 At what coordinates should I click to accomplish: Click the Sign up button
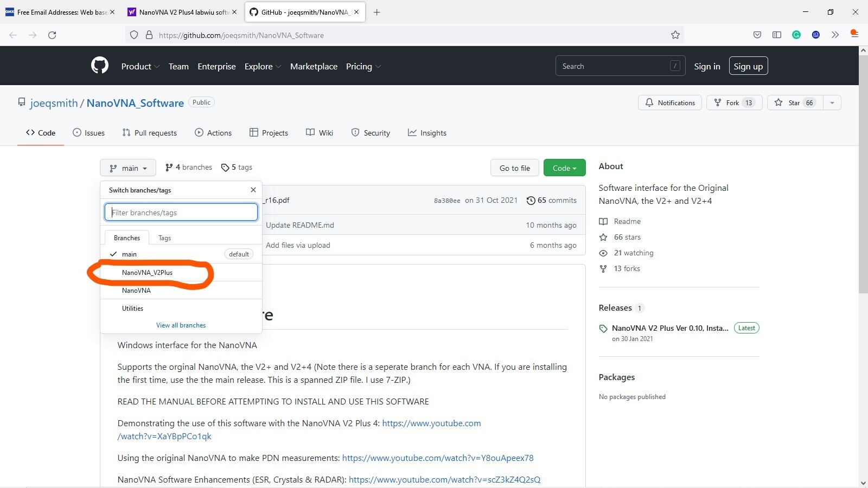tap(748, 66)
